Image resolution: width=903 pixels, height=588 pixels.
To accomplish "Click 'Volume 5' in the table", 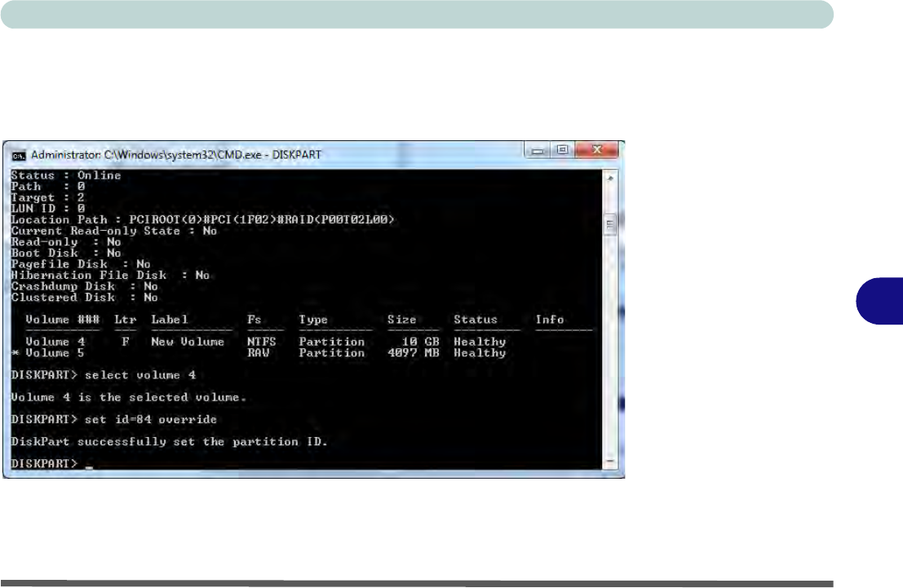I will tap(55, 352).
